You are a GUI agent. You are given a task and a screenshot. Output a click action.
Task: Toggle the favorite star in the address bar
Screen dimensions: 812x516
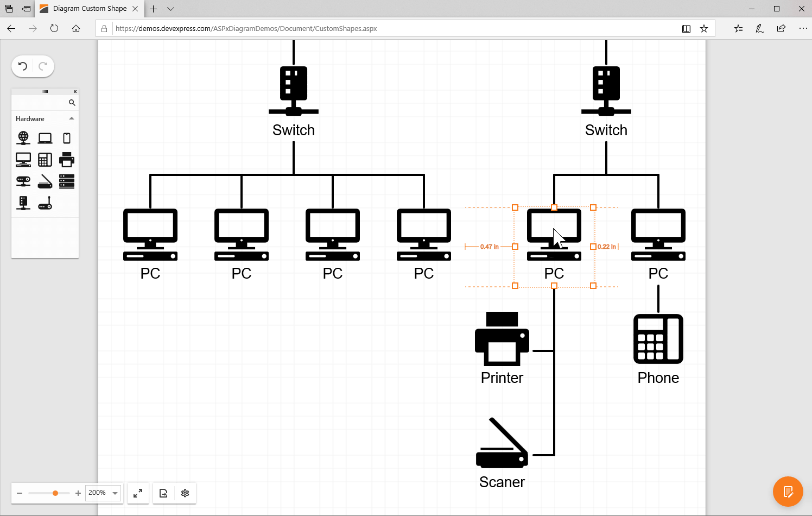click(703, 28)
